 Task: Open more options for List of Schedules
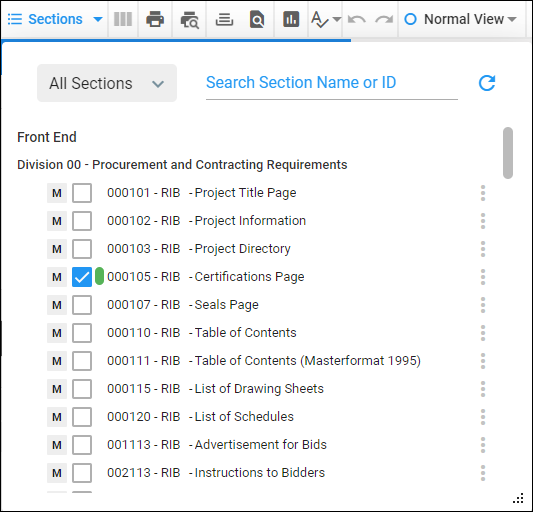point(483,417)
